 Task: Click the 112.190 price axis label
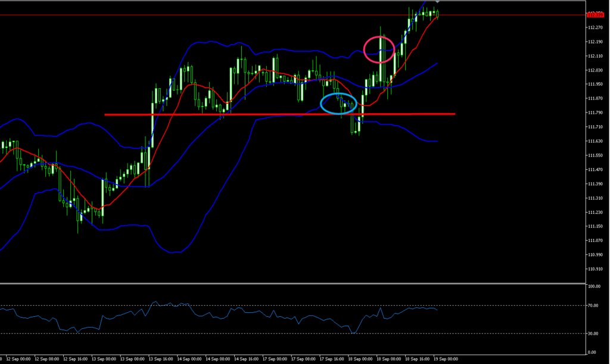click(596, 42)
